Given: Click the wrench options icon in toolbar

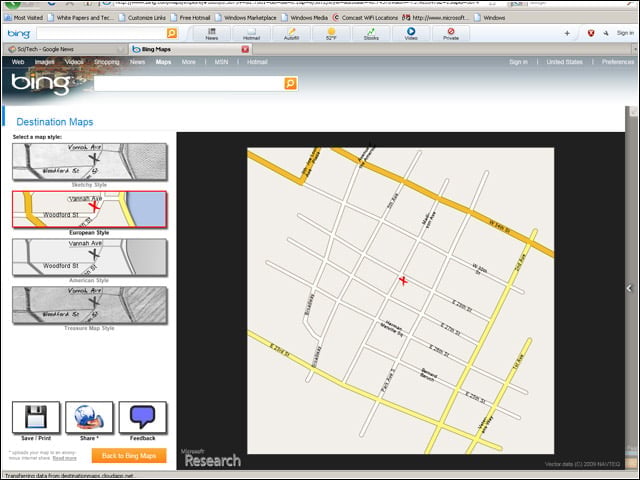Looking at the screenshot, I should click(606, 33).
